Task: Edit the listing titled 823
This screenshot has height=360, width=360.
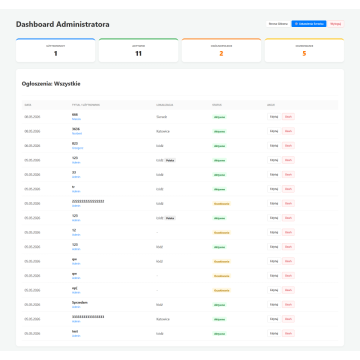Action: [274, 146]
